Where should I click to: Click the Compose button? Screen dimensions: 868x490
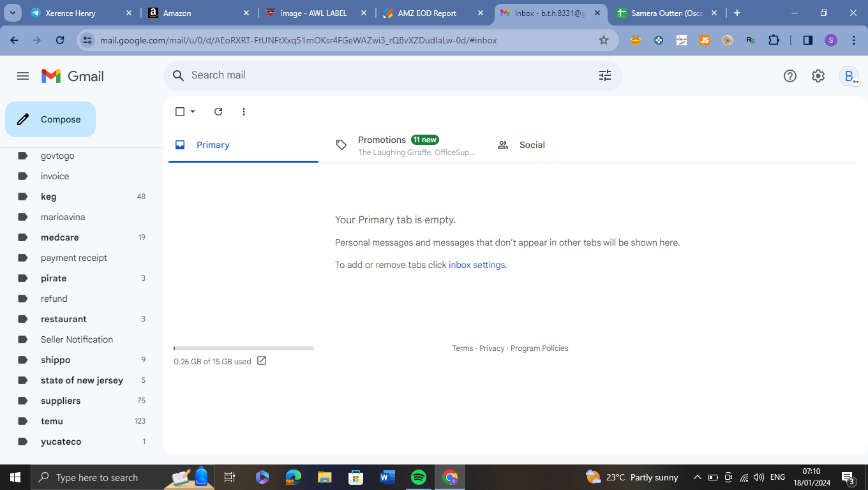50,119
